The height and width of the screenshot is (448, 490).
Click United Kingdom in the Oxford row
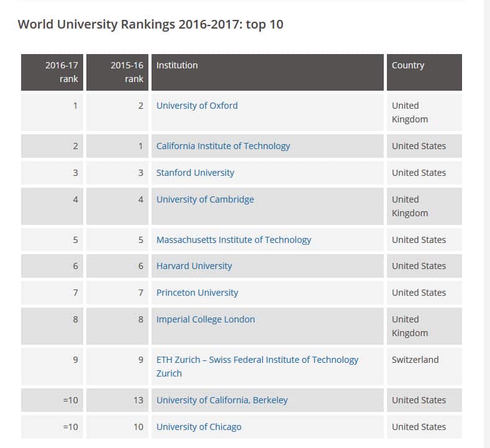(x=410, y=112)
